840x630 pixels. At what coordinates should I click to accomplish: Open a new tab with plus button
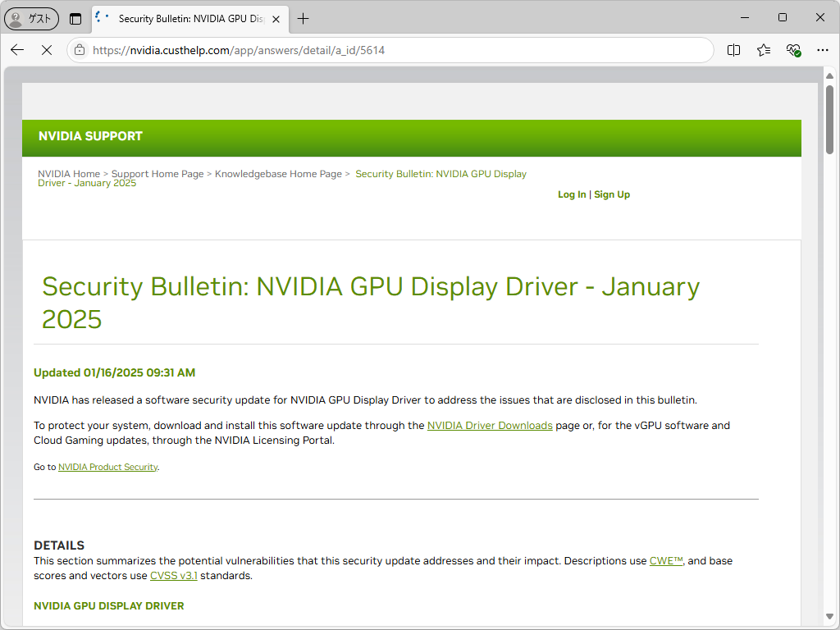(304, 18)
